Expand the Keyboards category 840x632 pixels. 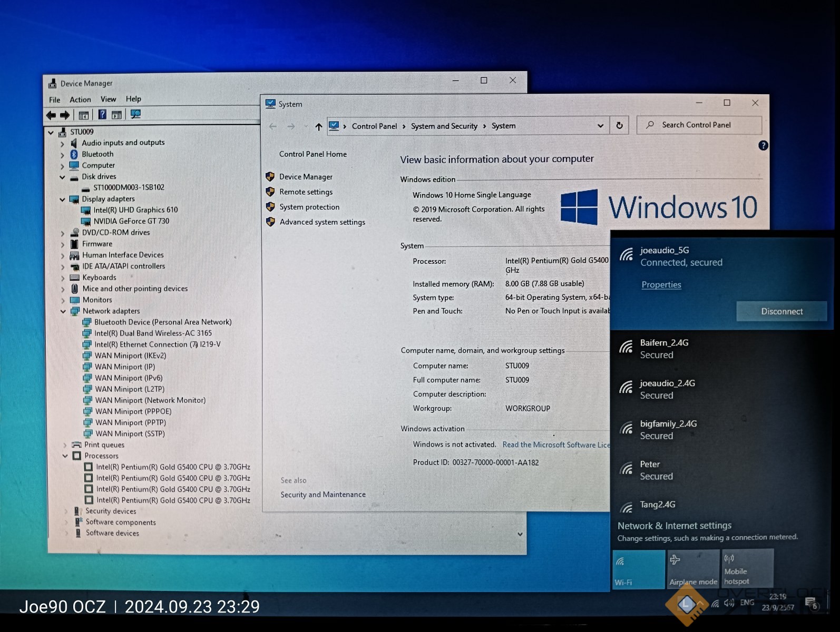(x=63, y=278)
